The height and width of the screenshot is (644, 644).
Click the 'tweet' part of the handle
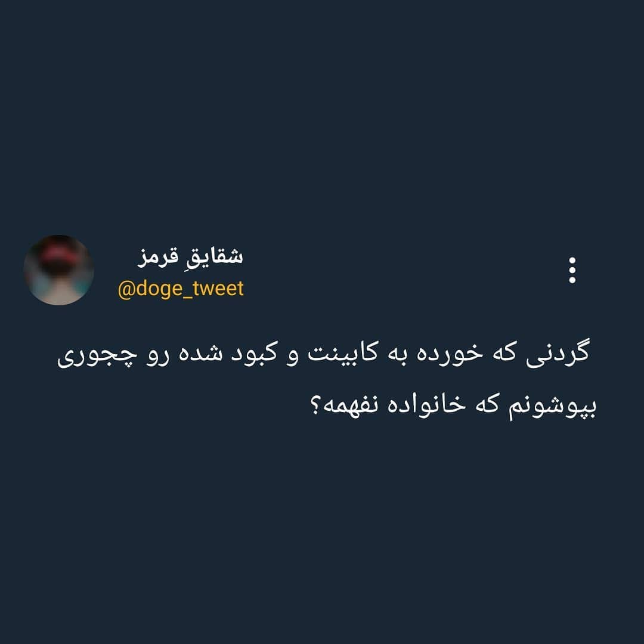[x=218, y=289]
